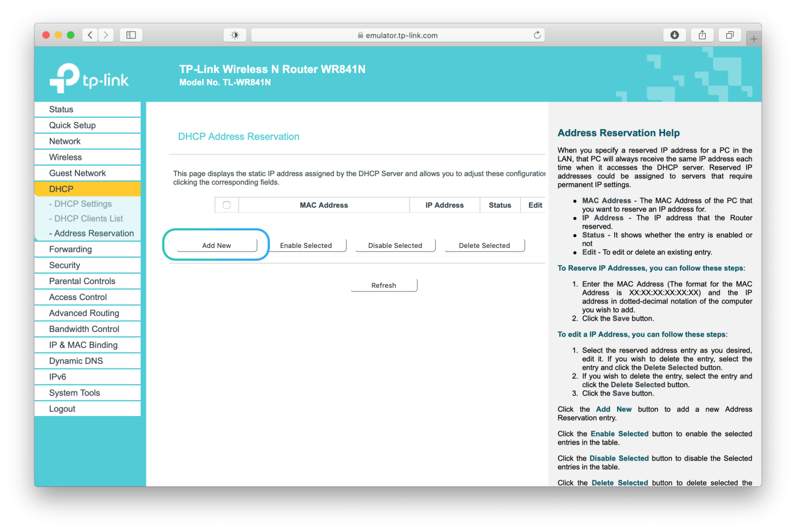Expand Advanced Routing menu
Viewport: 796px width, 532px height.
[x=87, y=313]
